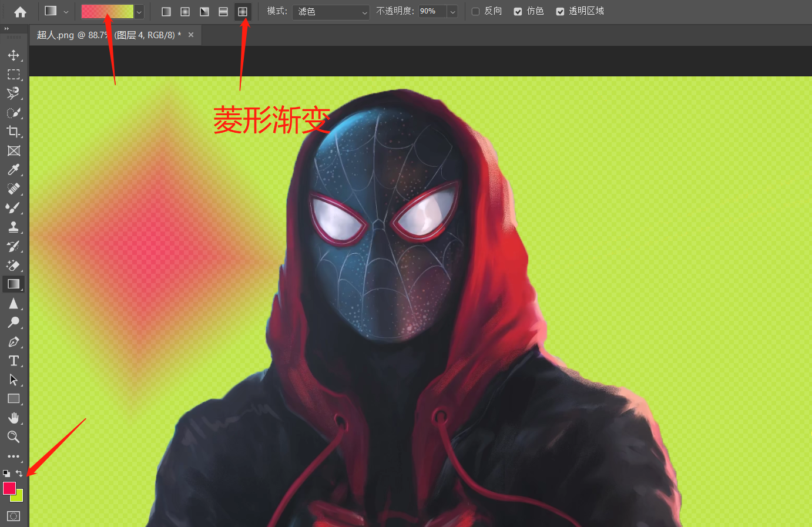Open the gradient picker dropdown arrow

tap(139, 12)
